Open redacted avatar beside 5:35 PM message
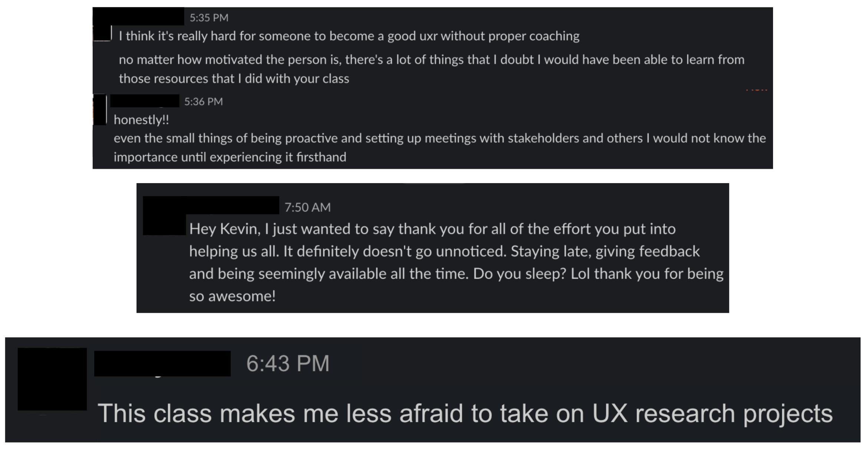The height and width of the screenshot is (450, 868). (x=102, y=33)
